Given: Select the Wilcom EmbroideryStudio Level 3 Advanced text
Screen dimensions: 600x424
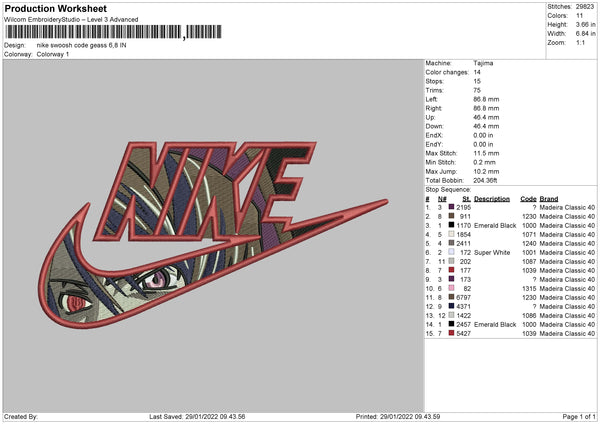Looking at the screenshot, I should [x=71, y=20].
